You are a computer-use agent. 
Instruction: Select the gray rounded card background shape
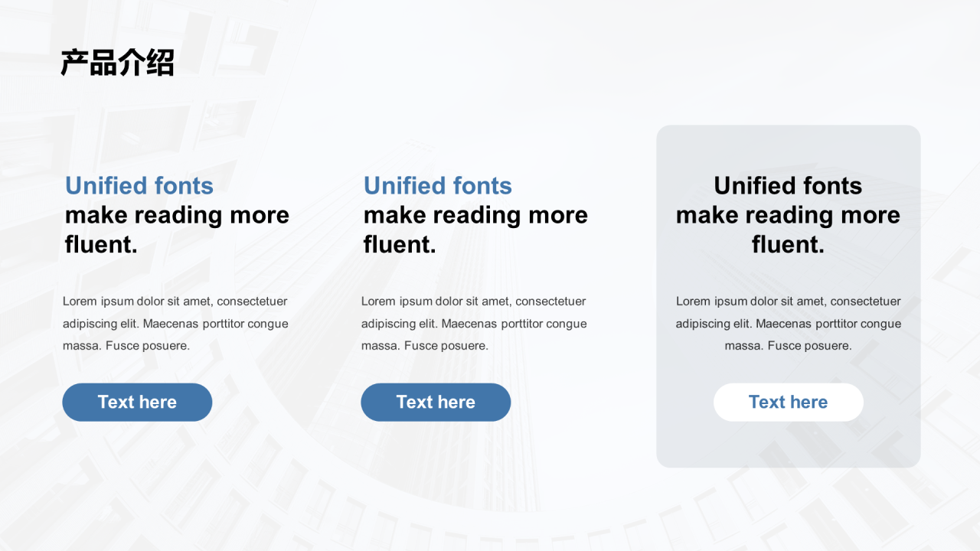(x=789, y=296)
